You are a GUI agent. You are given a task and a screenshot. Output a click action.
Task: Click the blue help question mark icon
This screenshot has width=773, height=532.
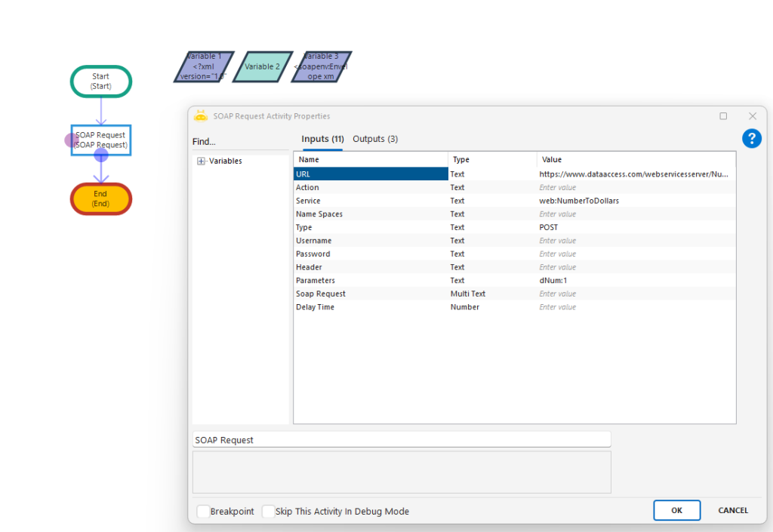[x=751, y=138]
